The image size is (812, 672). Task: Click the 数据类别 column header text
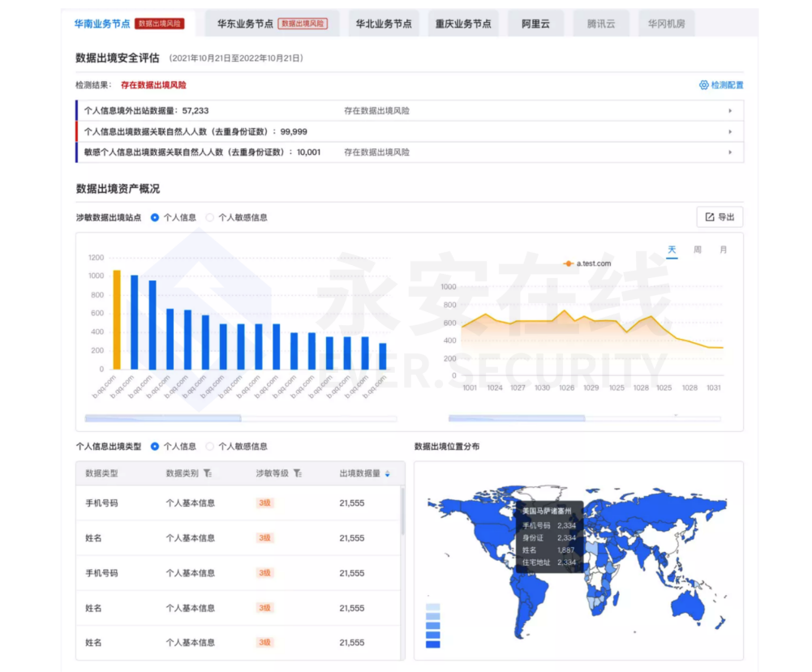point(183,473)
